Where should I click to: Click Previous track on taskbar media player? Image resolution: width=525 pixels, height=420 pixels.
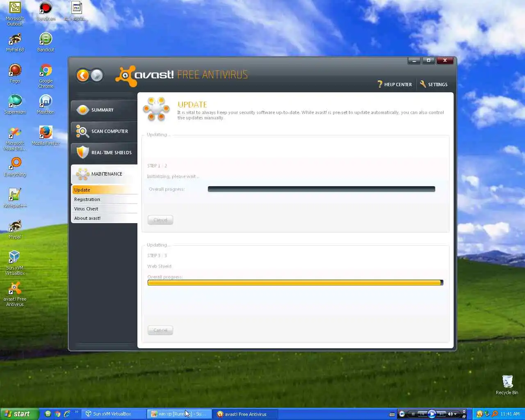422,414
